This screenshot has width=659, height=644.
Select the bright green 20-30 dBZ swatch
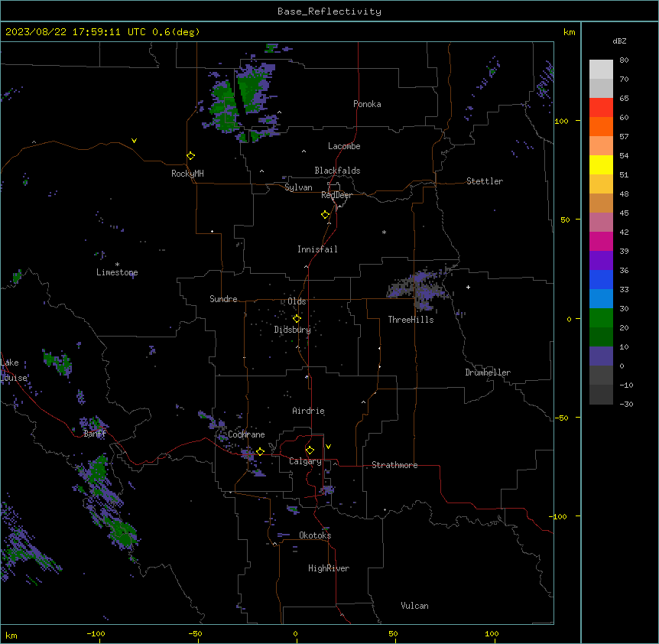tap(601, 318)
